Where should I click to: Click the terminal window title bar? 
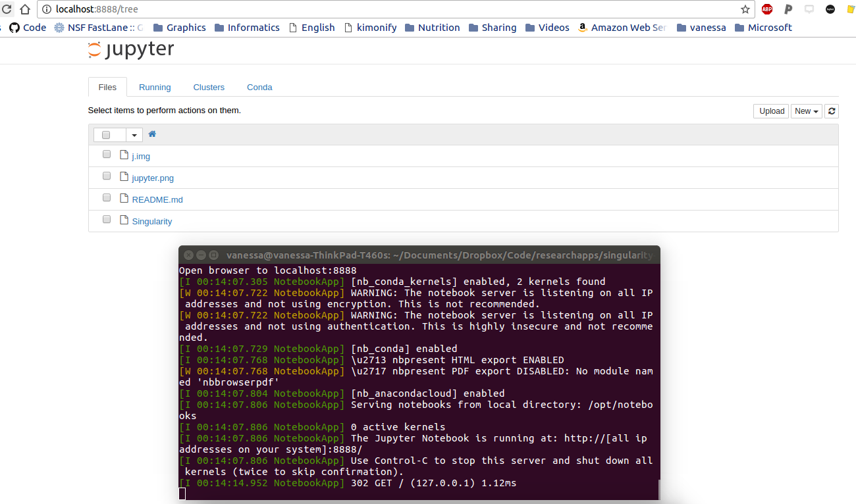(419, 255)
